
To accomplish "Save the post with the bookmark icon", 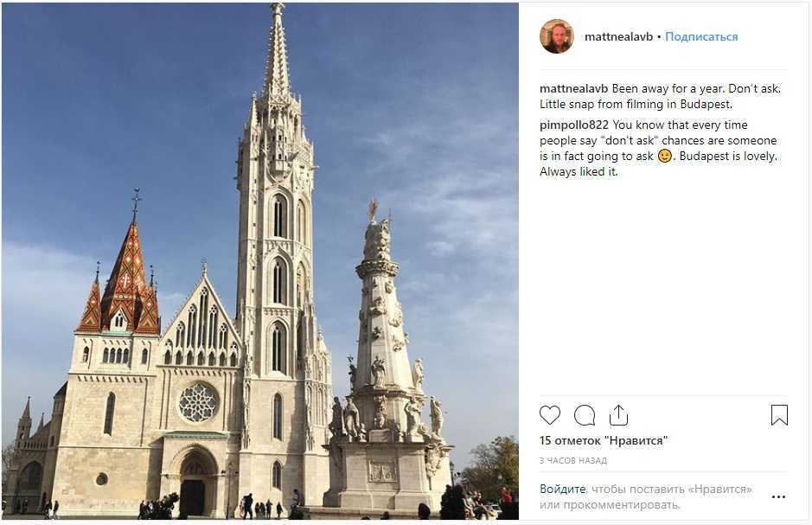I will tap(779, 415).
